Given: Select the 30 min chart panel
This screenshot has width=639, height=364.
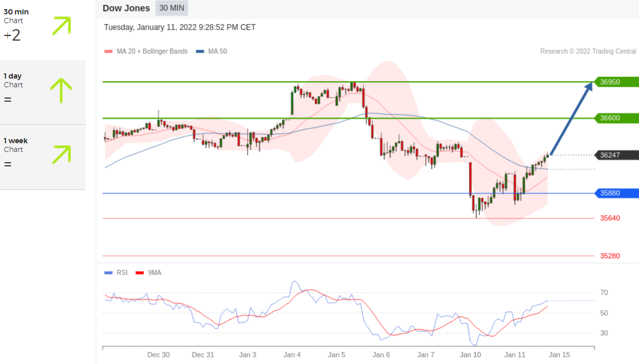Looking at the screenshot, I should 43,30.
